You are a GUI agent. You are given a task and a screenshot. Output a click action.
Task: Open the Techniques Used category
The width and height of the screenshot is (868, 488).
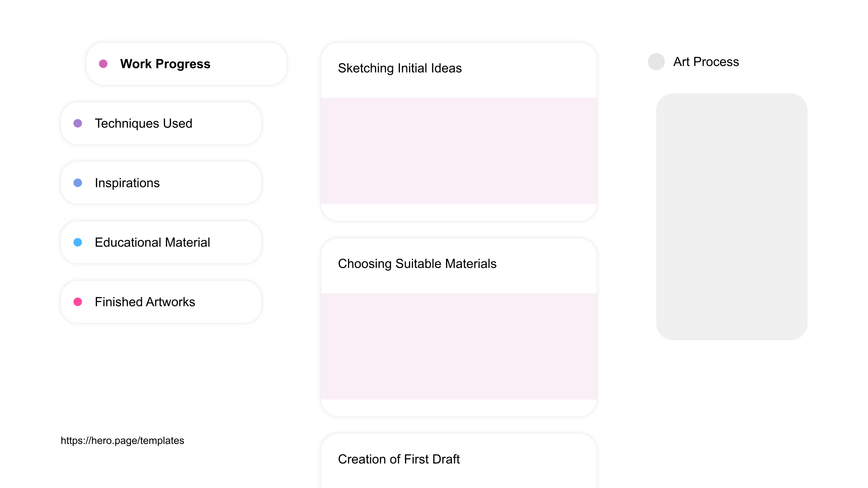(161, 123)
